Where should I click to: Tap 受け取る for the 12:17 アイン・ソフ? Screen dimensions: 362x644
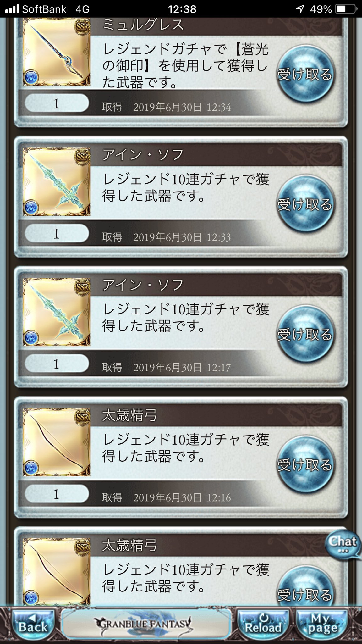[x=305, y=334]
